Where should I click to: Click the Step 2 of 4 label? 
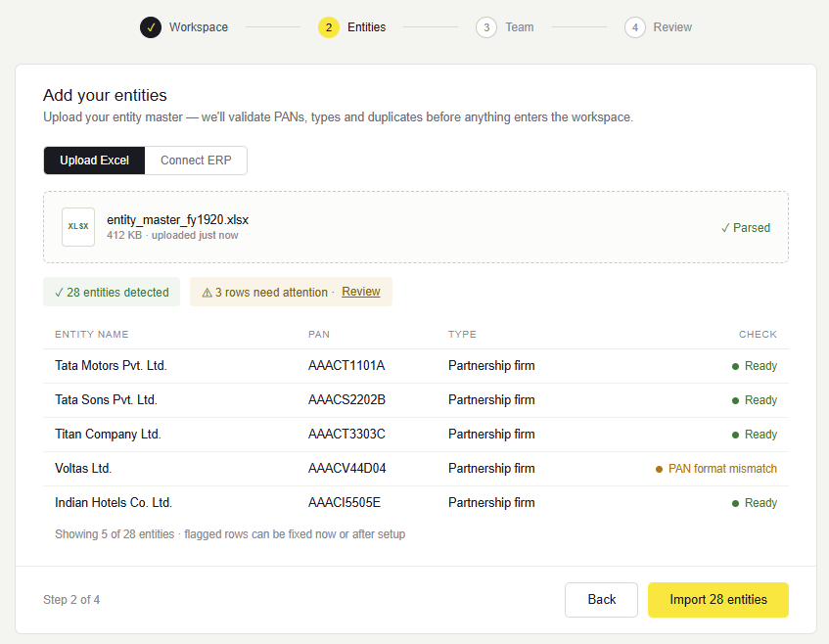coord(71,600)
